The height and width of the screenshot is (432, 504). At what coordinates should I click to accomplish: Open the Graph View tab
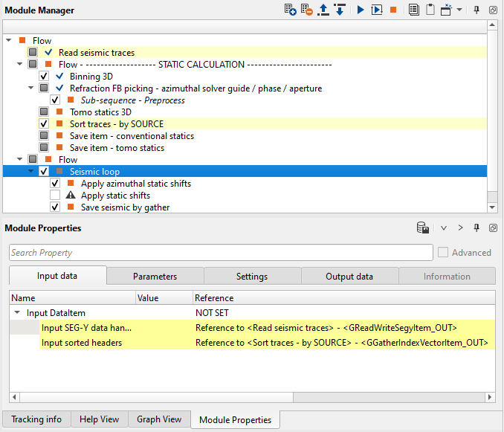pyautogui.click(x=159, y=419)
